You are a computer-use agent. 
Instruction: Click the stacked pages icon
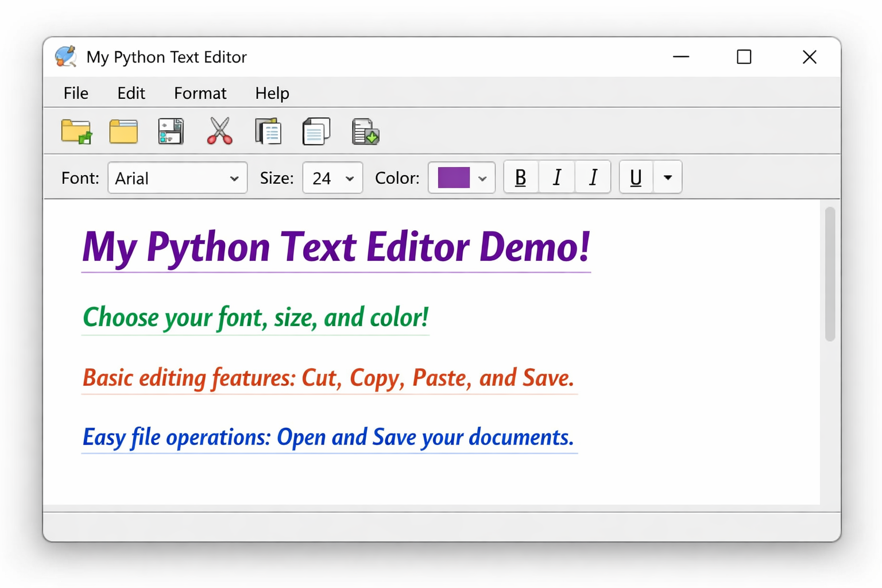click(316, 131)
